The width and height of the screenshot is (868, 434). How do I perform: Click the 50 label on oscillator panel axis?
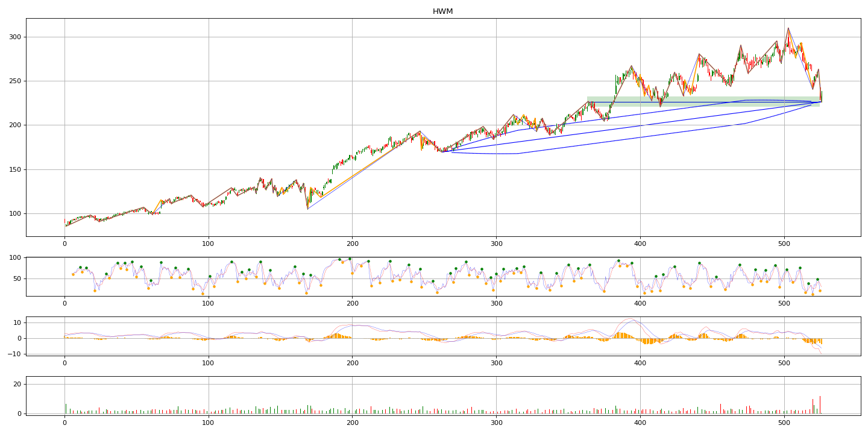(x=17, y=279)
